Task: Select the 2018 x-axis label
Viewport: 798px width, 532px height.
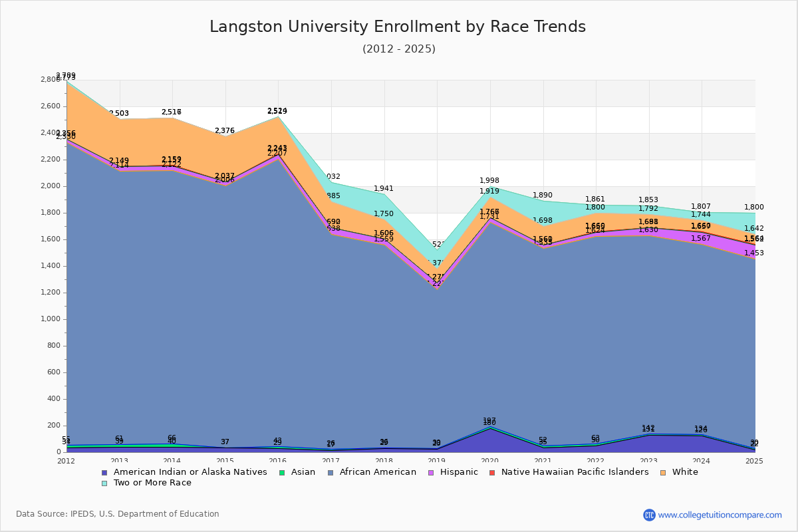Action: point(384,461)
